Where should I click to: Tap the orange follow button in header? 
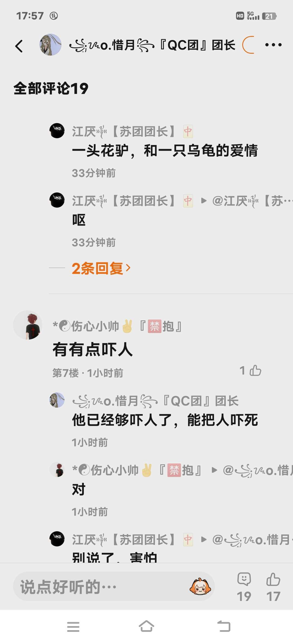[x=248, y=45]
